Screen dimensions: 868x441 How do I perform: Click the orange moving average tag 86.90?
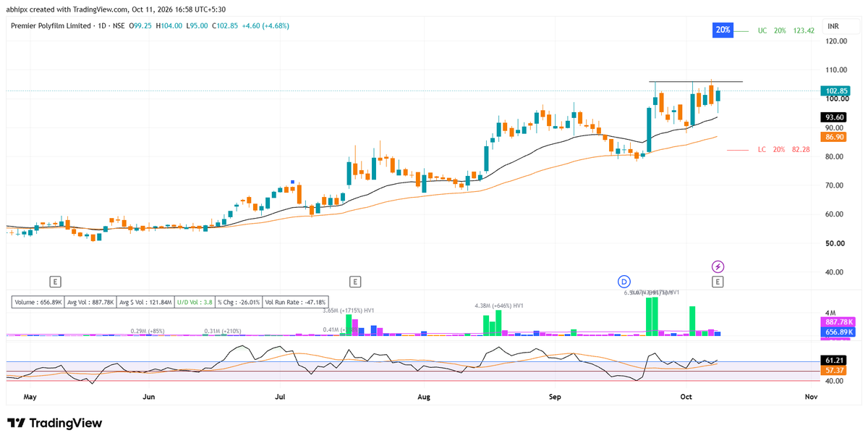pyautogui.click(x=833, y=136)
